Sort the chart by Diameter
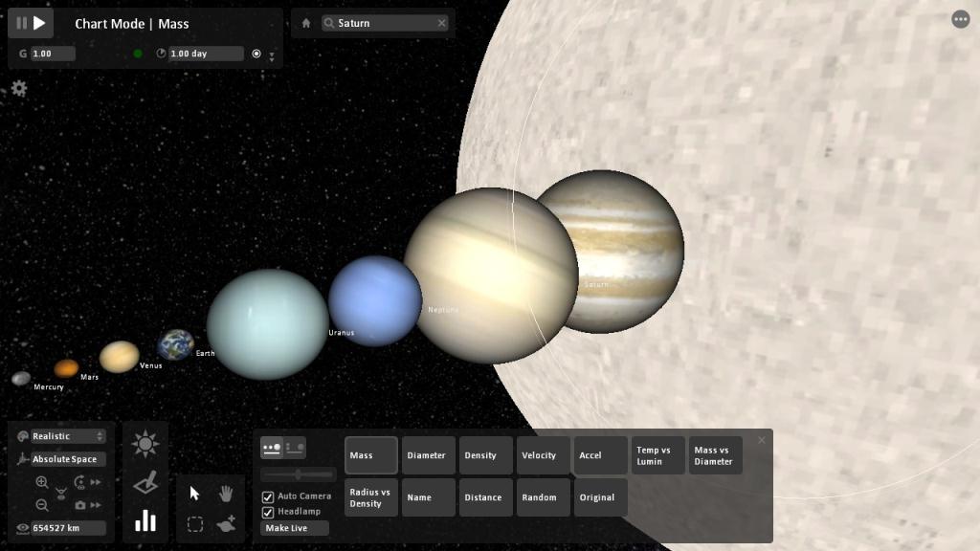Screen dimensions: 980x551 coord(428,455)
